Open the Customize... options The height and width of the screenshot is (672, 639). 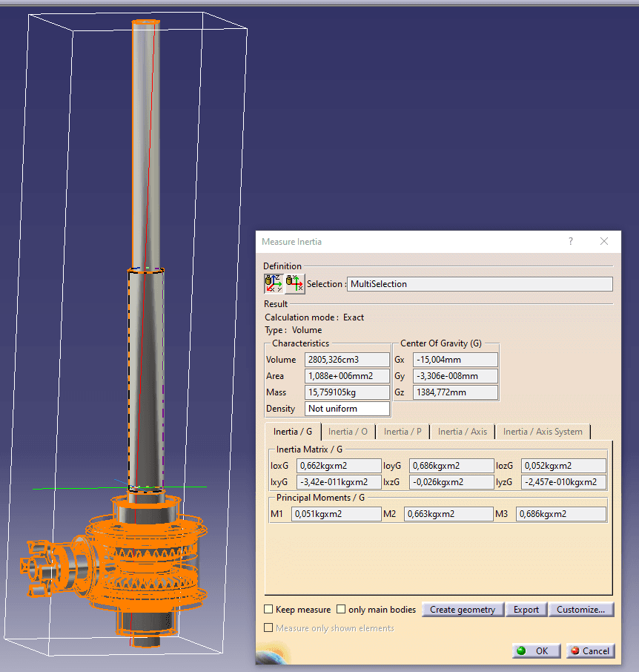tap(581, 610)
